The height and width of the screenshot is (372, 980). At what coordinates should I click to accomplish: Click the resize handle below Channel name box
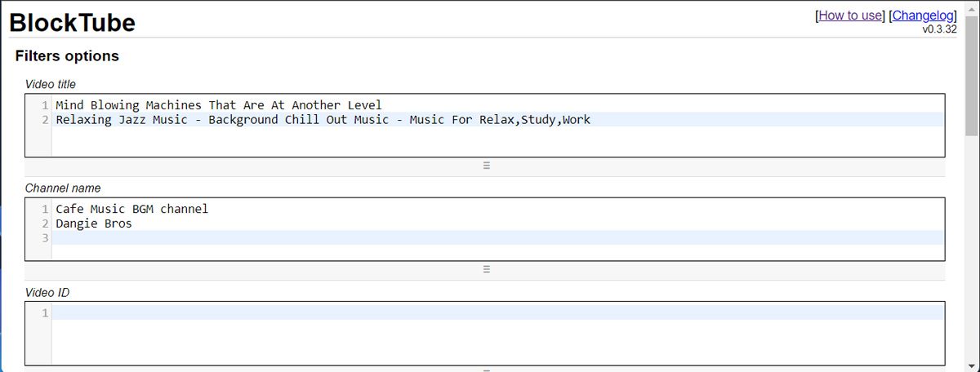(x=486, y=269)
